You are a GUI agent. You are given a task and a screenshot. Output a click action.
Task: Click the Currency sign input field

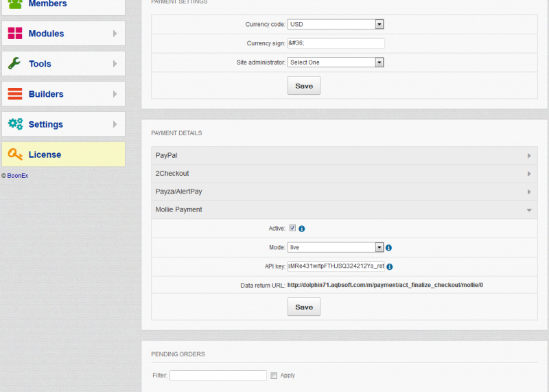(x=336, y=43)
